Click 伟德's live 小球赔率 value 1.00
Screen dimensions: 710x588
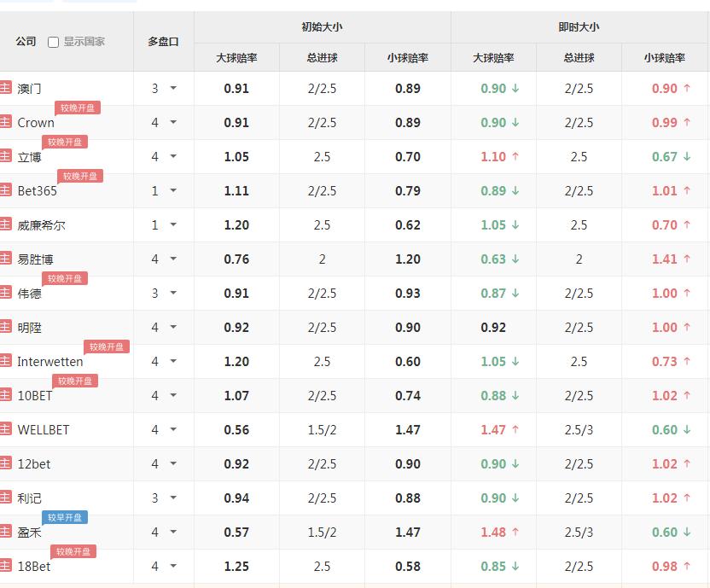664,293
